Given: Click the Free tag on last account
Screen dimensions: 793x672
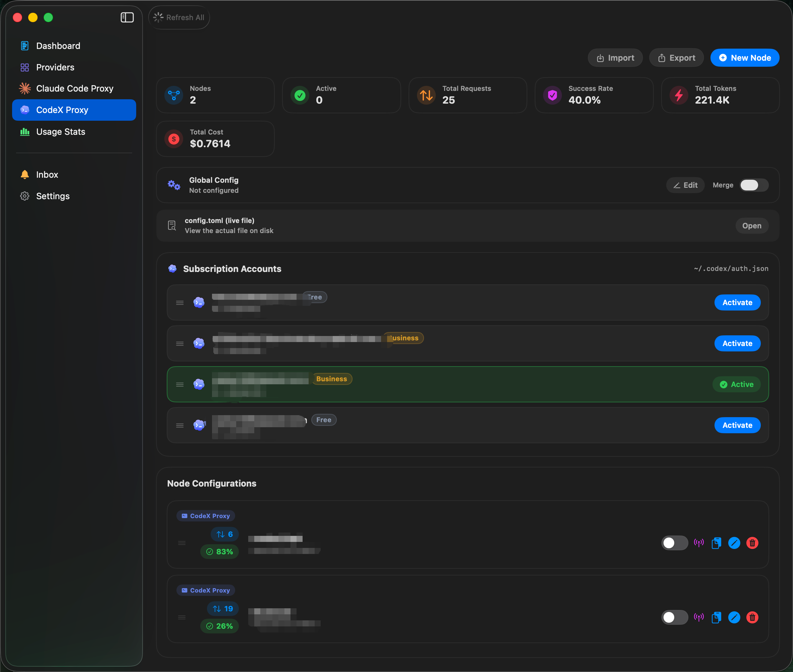Looking at the screenshot, I should [323, 420].
